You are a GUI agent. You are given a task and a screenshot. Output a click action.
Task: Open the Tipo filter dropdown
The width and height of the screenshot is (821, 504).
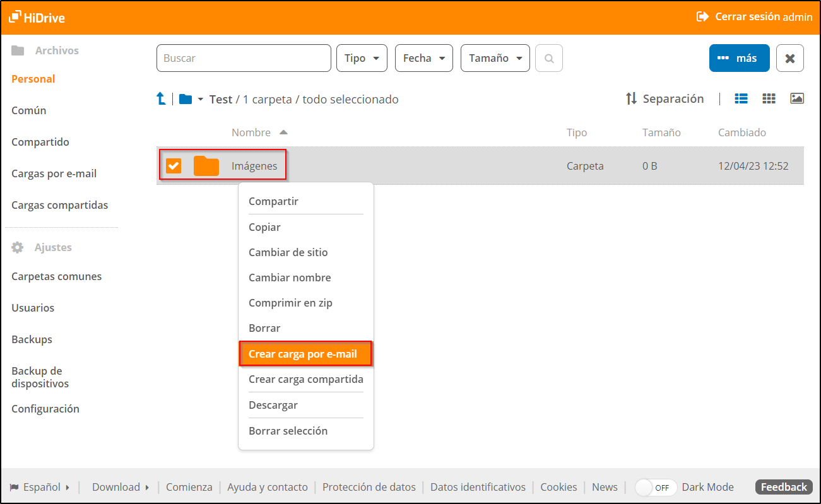click(x=362, y=57)
